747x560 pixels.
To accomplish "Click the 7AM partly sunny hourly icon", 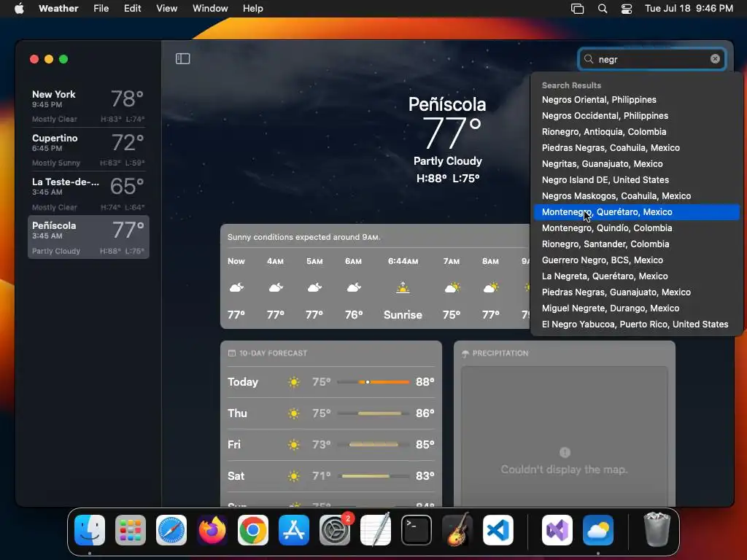I will point(452,287).
